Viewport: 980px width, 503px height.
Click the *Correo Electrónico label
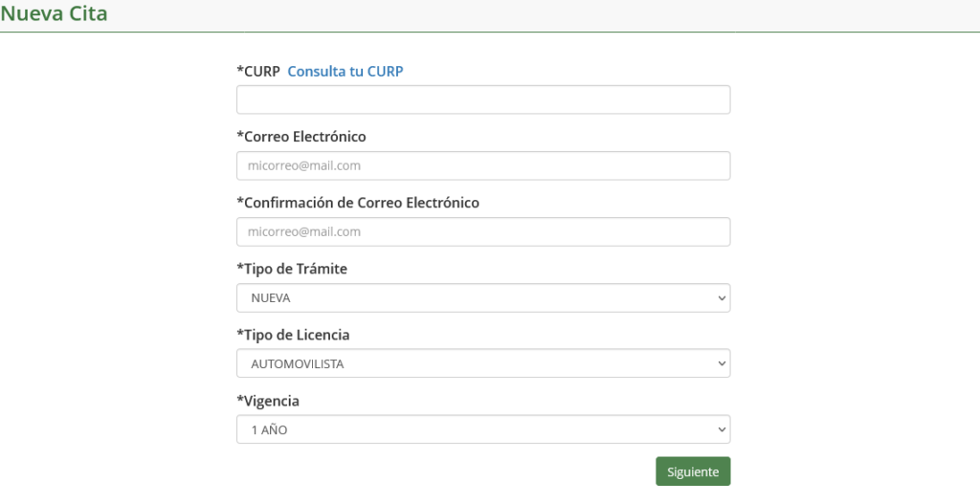coord(301,137)
